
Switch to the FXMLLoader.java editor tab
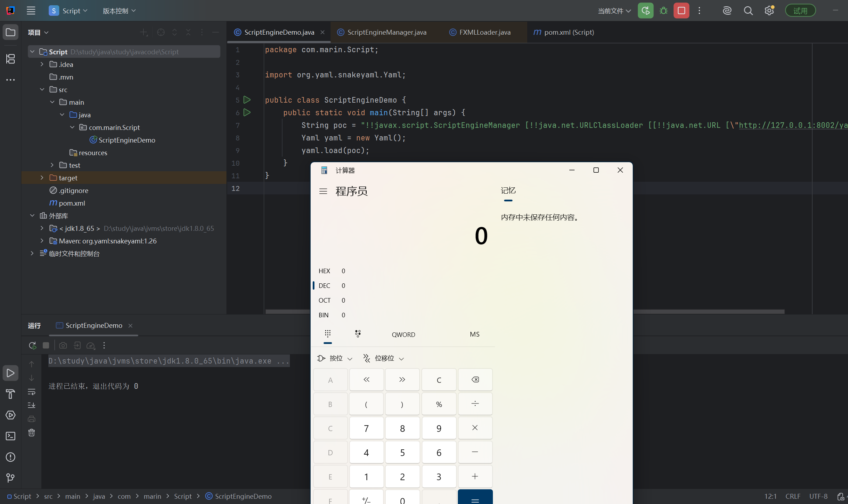coord(484,32)
